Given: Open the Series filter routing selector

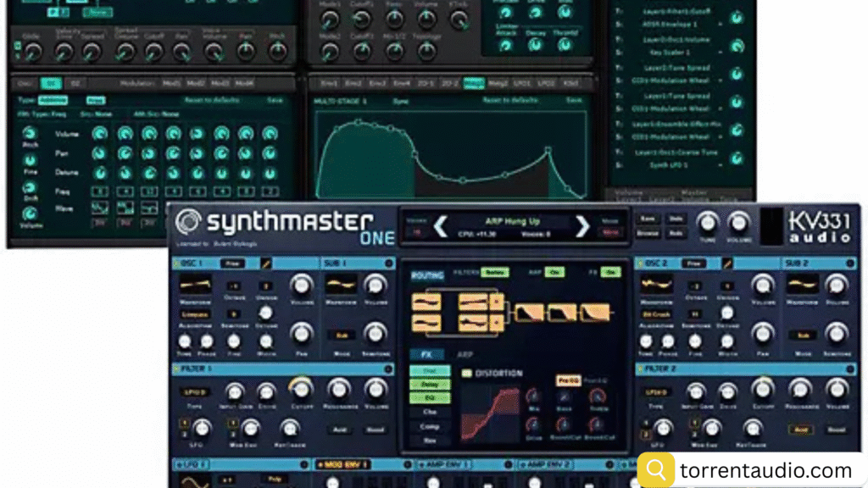Looking at the screenshot, I should [x=495, y=272].
